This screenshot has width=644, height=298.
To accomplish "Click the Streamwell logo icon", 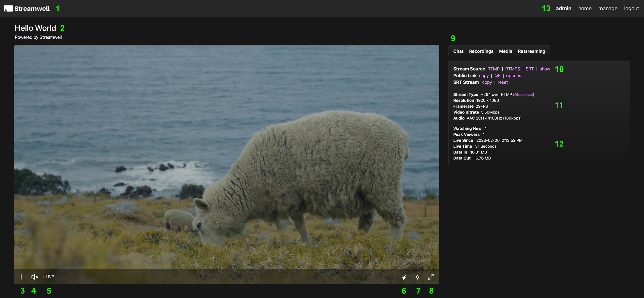I will (x=8, y=9).
